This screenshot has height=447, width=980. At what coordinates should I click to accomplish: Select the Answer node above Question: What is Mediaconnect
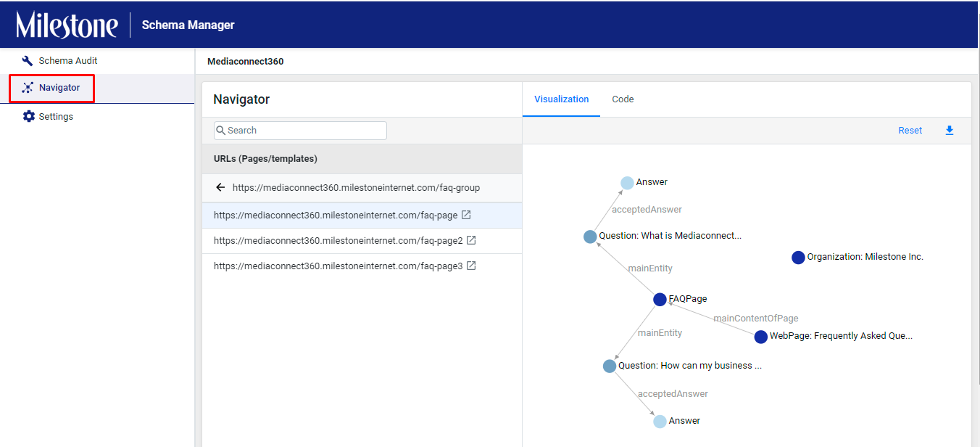coord(627,183)
